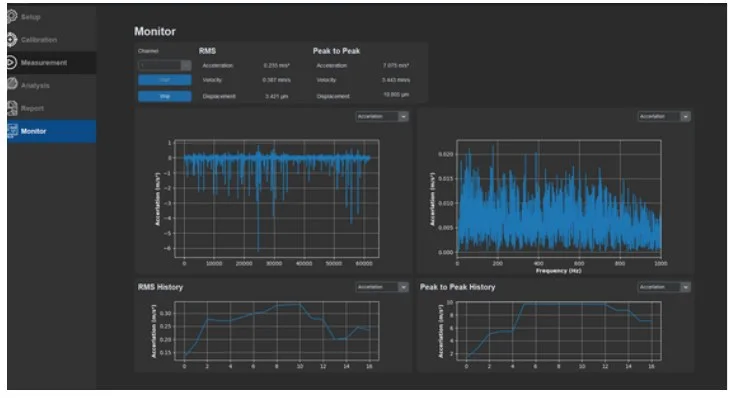Select the highlighted Monitor page label

[33, 131]
